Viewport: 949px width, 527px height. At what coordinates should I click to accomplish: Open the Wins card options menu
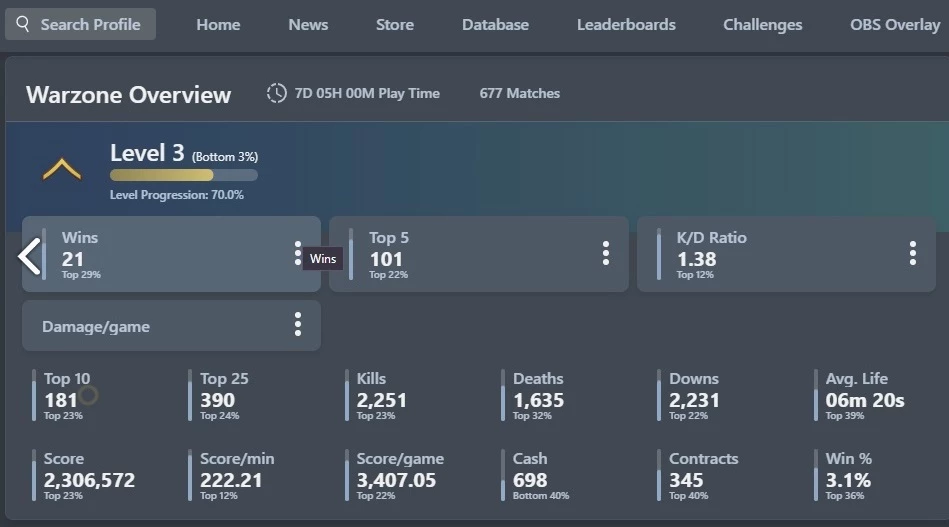[297, 253]
